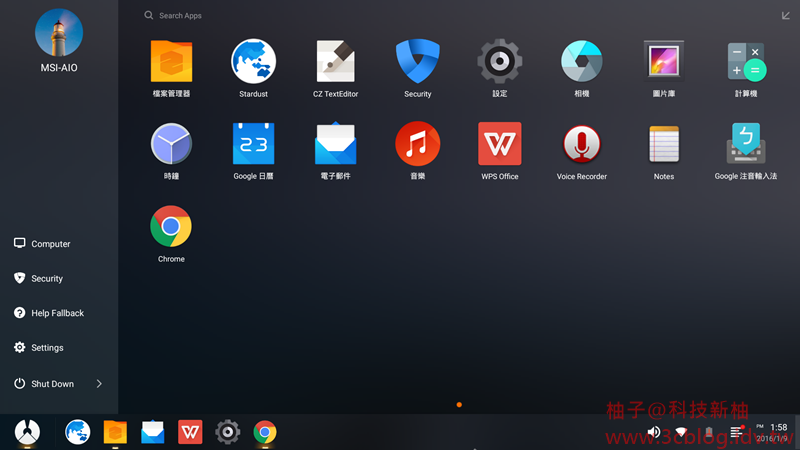Open Help Fallback in the sidebar
The width and height of the screenshot is (800, 450).
point(49,313)
